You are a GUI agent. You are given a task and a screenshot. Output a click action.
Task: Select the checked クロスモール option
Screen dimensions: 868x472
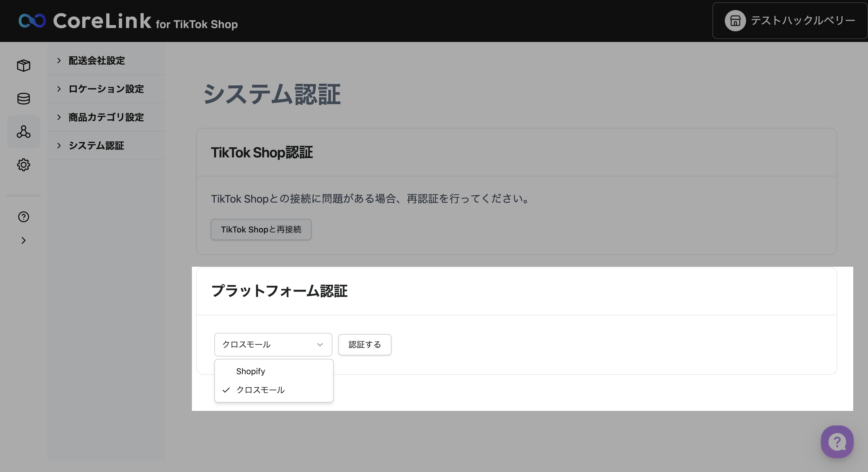260,390
